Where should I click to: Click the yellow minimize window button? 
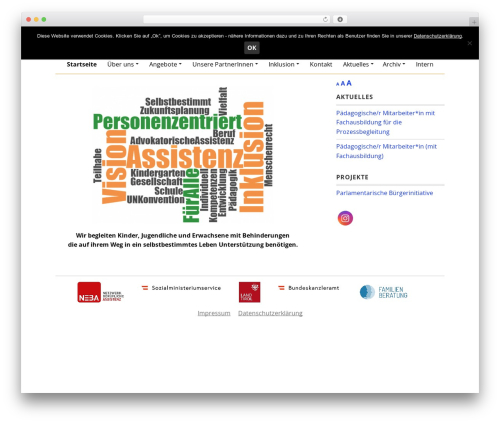pyautogui.click(x=36, y=19)
